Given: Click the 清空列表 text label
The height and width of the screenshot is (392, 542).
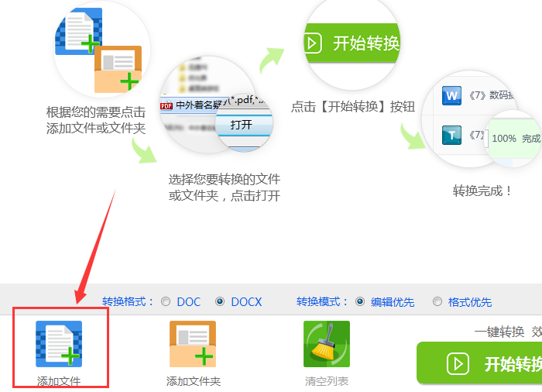Looking at the screenshot, I should 327,381.
